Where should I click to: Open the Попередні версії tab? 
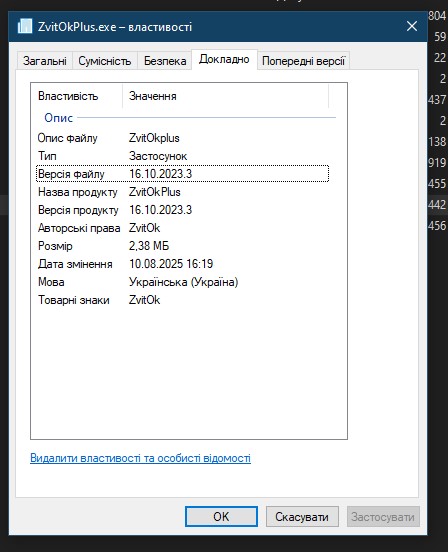pos(303,61)
